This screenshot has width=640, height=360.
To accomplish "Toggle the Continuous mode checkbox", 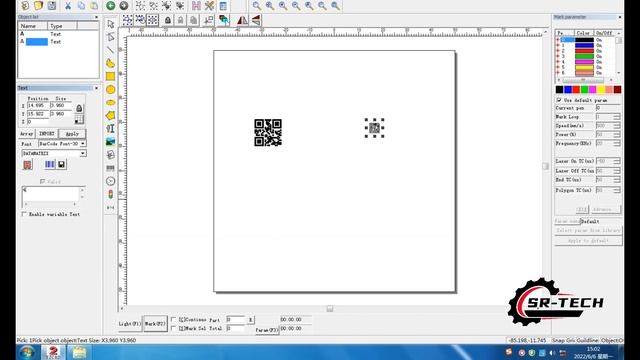I will (173, 319).
